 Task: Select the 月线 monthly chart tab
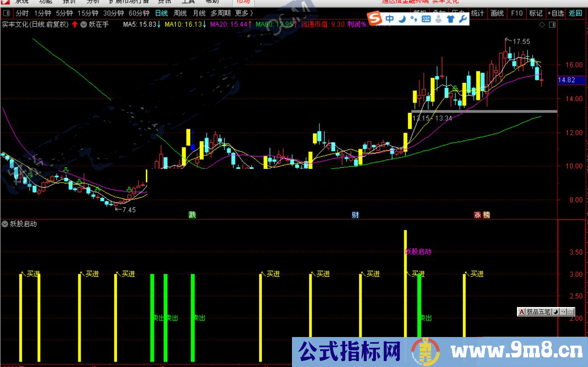click(199, 13)
